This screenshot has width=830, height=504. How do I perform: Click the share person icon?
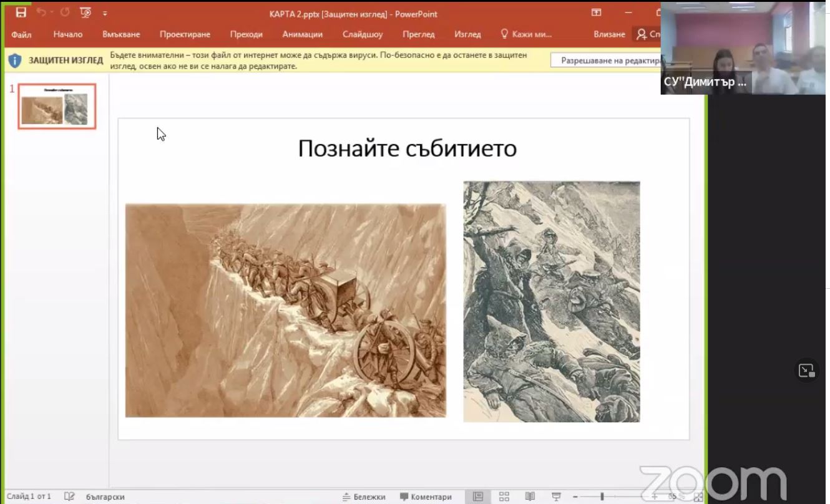642,34
